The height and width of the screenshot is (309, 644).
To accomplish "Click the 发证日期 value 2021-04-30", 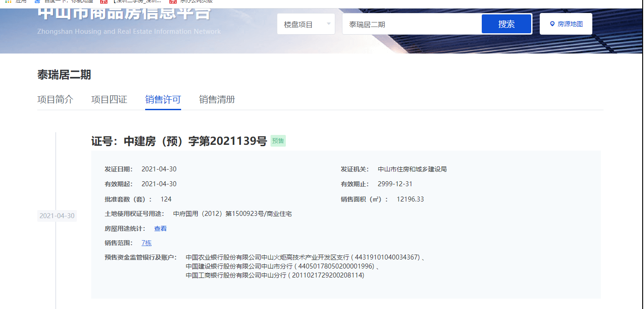I will click(x=159, y=169).
